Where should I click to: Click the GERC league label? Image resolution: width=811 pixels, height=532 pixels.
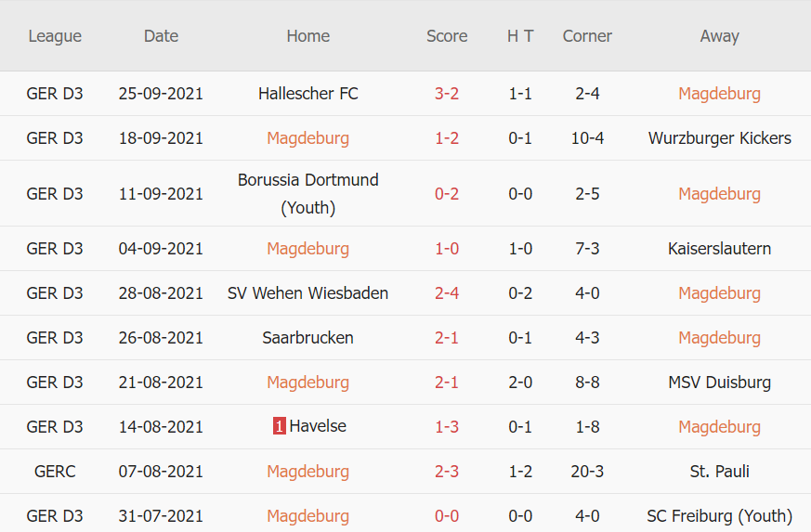tap(55, 472)
